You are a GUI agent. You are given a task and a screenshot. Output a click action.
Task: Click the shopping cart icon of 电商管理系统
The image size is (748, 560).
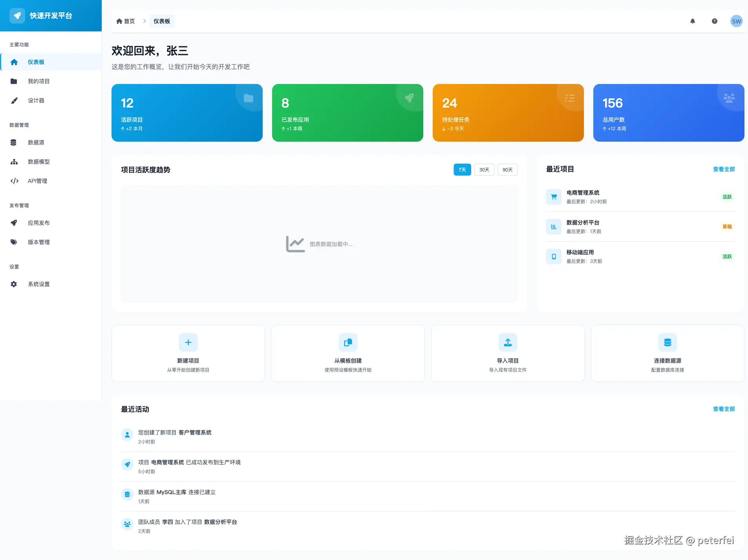554,197
